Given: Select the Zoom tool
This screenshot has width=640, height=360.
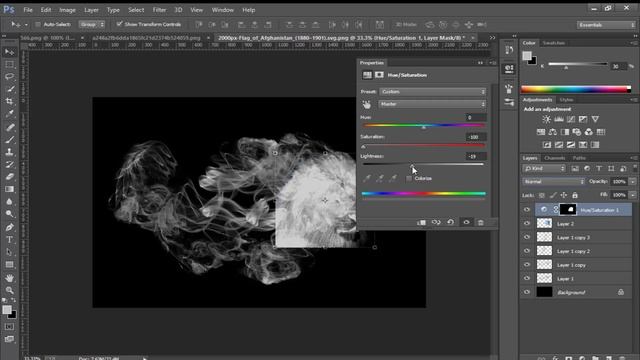Looking at the screenshot, I should [9, 290].
